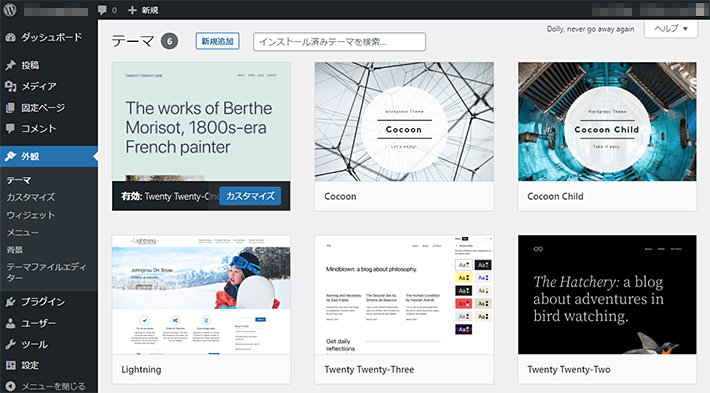Viewport: 710px width, 393px height.
Task: Click the 'Twenty Twenty-Two' name label
Action: click(569, 369)
